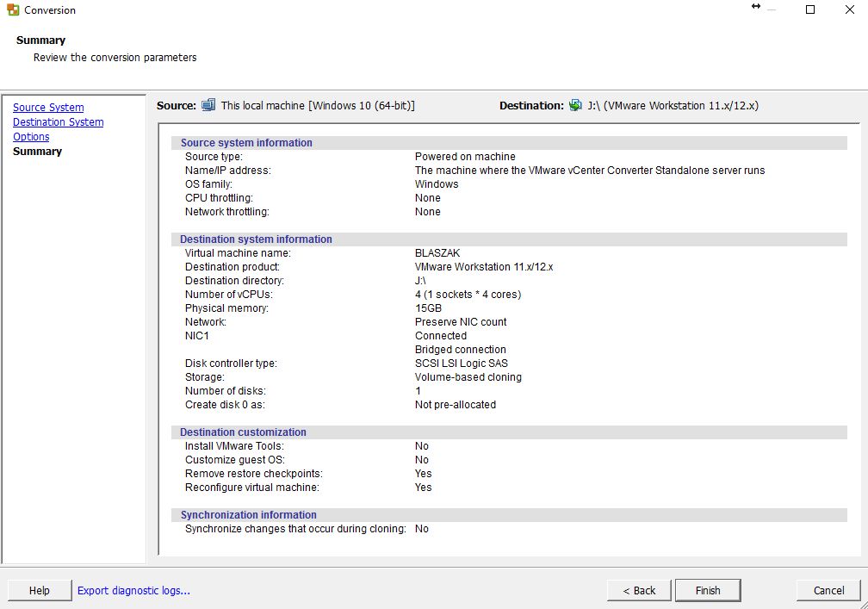Click Finish to start conversion
The image size is (868, 609).
point(708,591)
